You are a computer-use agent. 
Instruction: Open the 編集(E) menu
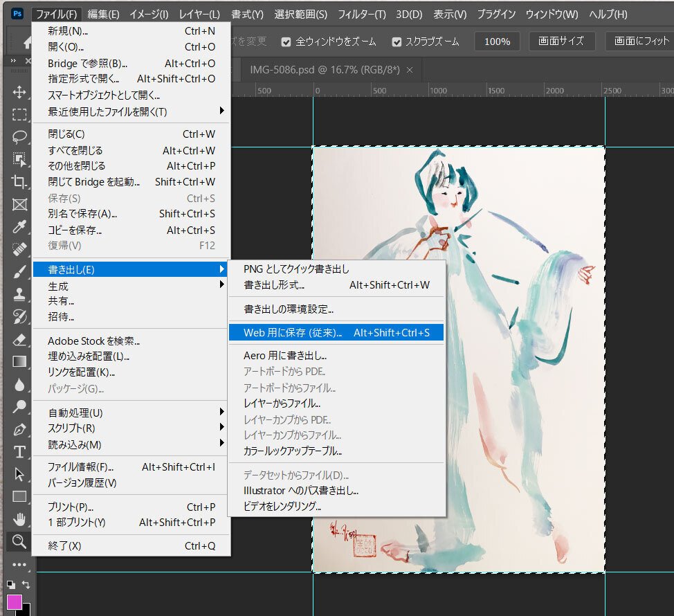pyautogui.click(x=104, y=14)
